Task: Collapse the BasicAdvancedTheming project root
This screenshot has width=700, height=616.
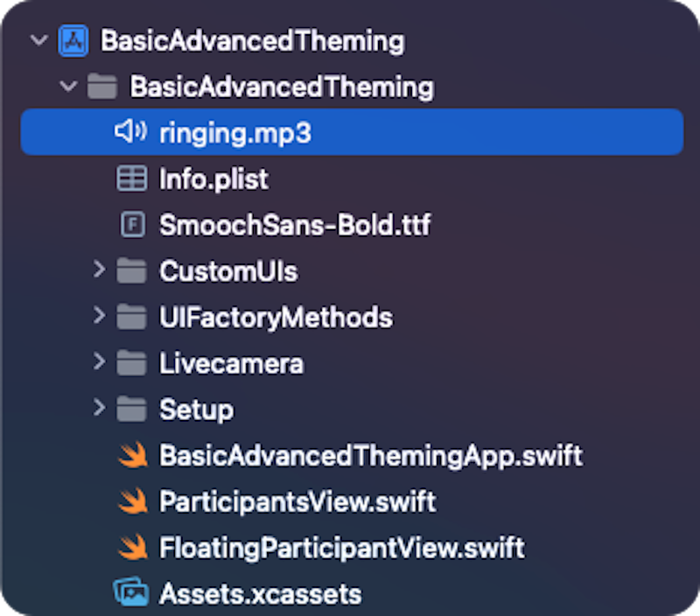Action: click(38, 40)
